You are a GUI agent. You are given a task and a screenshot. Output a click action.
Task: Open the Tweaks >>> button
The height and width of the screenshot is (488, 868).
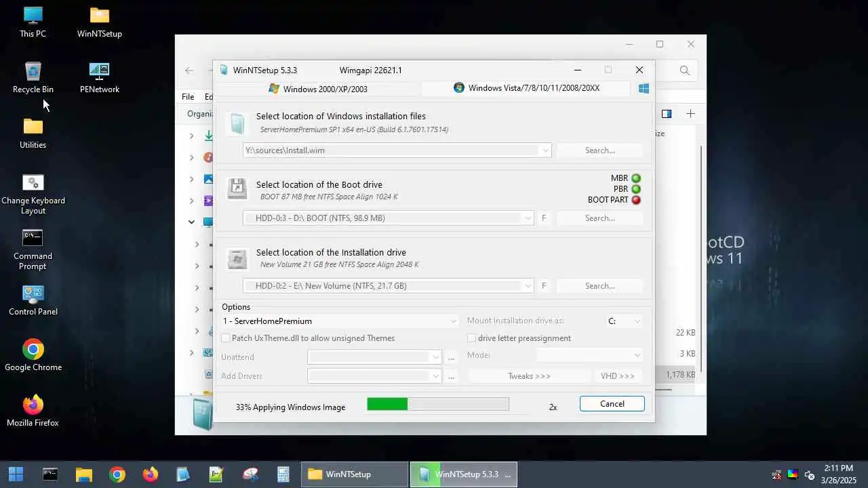529,376
